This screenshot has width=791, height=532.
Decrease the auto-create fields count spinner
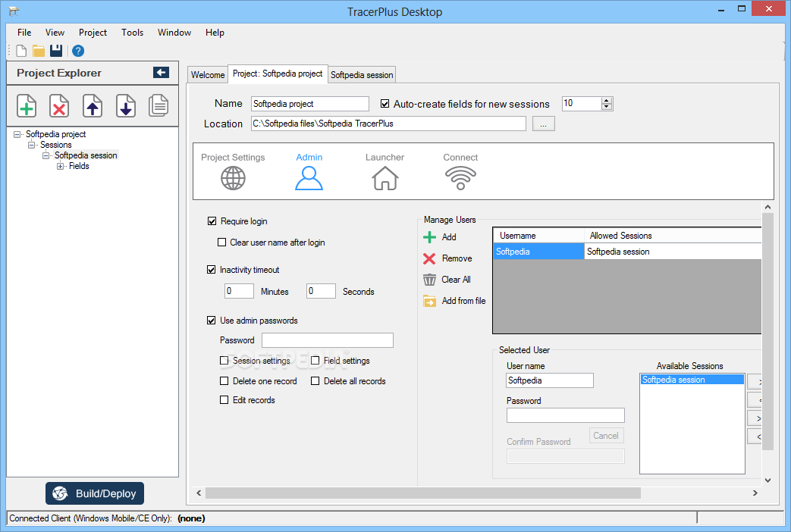click(607, 107)
